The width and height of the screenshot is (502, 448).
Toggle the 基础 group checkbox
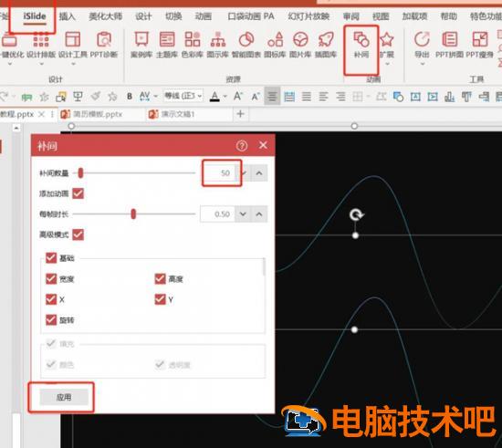pos(51,258)
